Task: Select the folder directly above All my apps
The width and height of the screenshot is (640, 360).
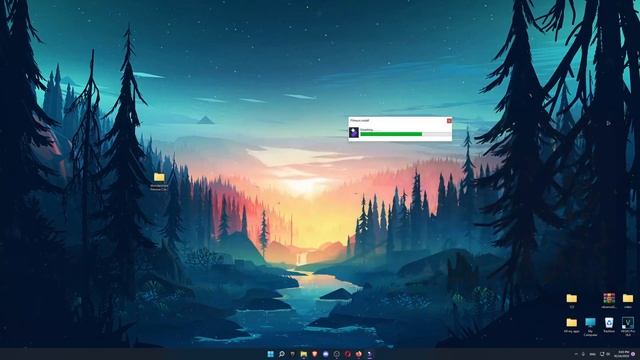Action: click(x=571, y=300)
